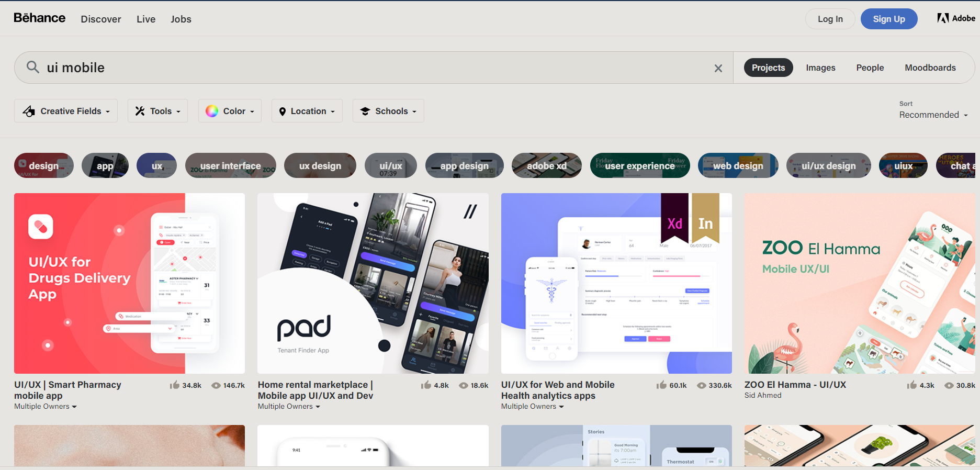Select the adobe xd tag chip
Image resolution: width=980 pixels, height=470 pixels.
[x=547, y=165]
